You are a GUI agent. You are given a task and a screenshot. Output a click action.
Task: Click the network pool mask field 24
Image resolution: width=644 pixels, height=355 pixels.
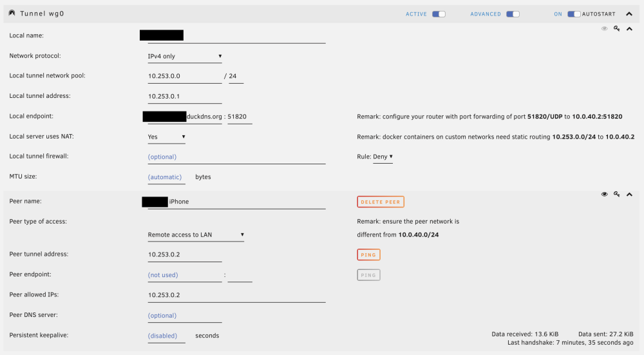236,76
